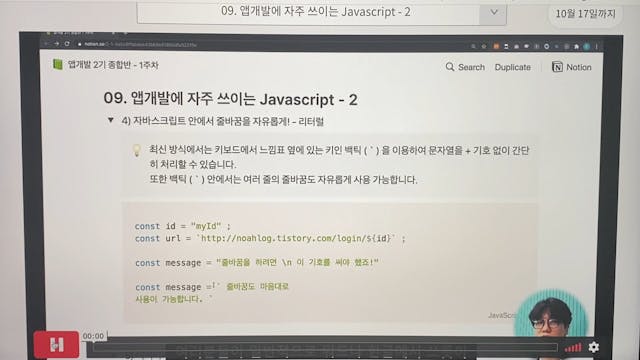The image size is (640, 360).
Task: Click the magnifier icon next to Search
Action: (450, 67)
